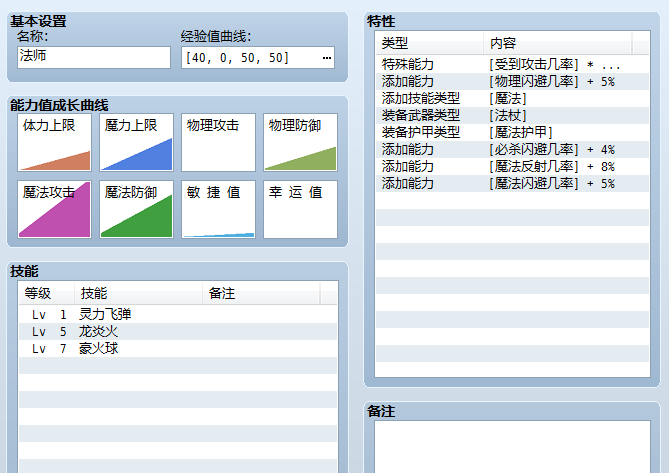The image size is (669, 473).
Task: Select the [必杀闪避几率] + 4% trait row
Action: point(512,150)
